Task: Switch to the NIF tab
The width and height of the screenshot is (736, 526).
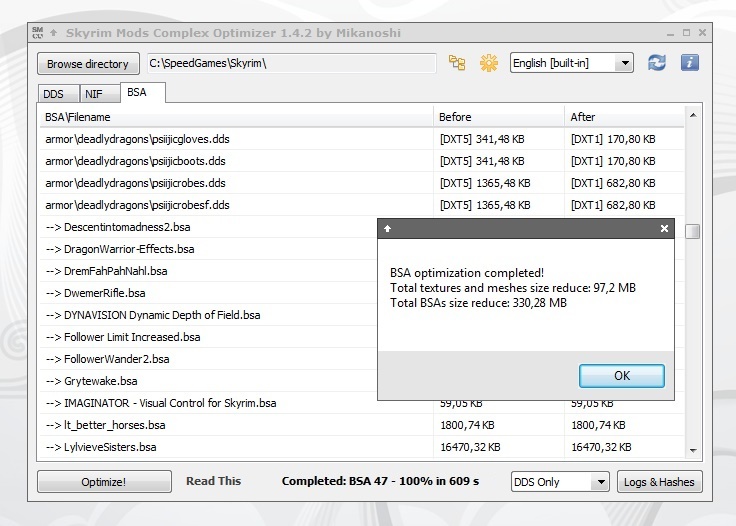Action: [93, 94]
